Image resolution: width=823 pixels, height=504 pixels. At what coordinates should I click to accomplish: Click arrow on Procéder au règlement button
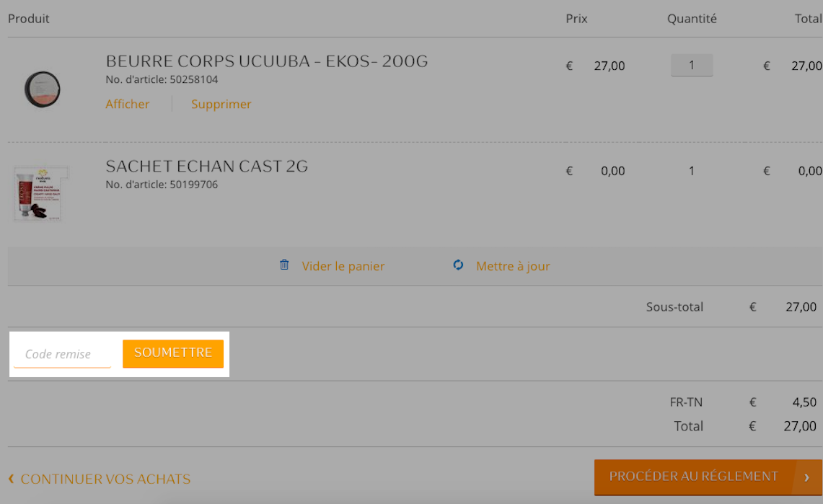click(806, 477)
